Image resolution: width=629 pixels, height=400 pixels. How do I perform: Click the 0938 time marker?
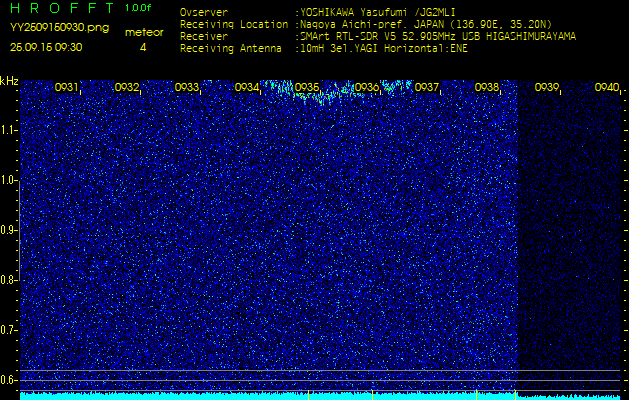click(x=486, y=87)
